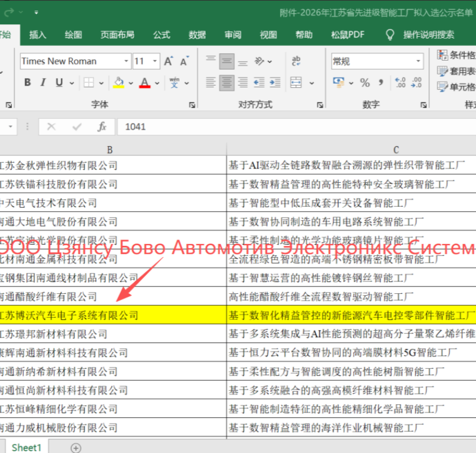
Task: Apply yellow fill color bucket
Action: pos(118,83)
